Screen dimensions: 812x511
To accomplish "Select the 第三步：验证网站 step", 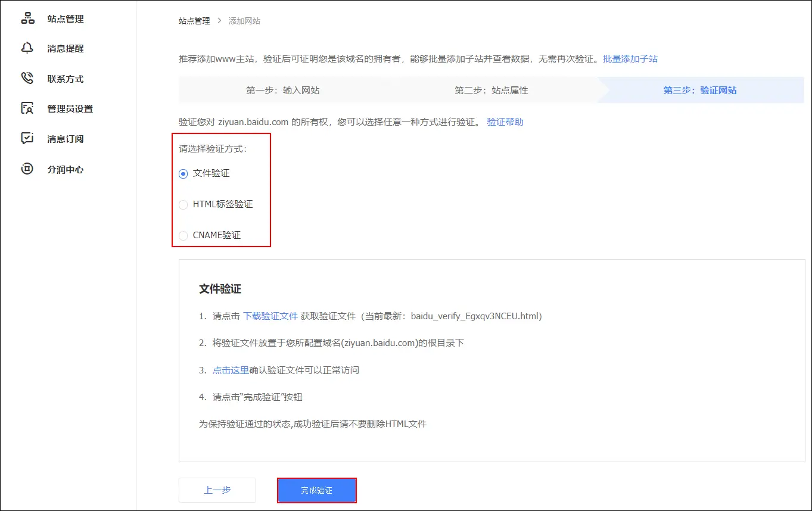I will click(699, 91).
